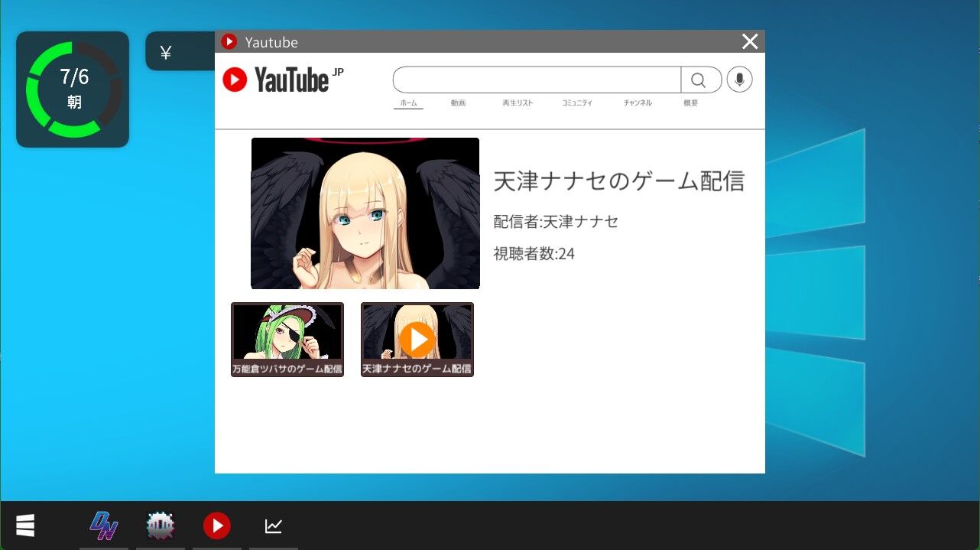Launch the pixel gear app in the taskbar
The height and width of the screenshot is (550, 980).
tap(161, 526)
